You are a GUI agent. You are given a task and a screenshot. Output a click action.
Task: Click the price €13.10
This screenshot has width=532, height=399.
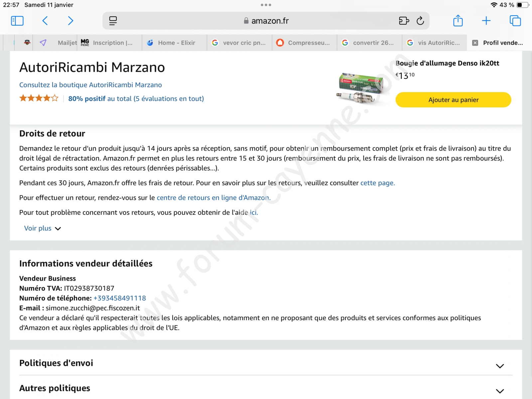coord(405,76)
